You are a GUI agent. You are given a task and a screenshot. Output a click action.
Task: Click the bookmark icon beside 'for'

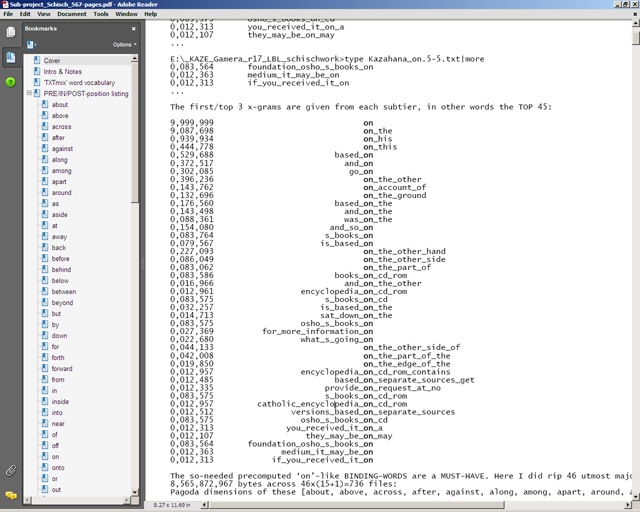pos(45,346)
